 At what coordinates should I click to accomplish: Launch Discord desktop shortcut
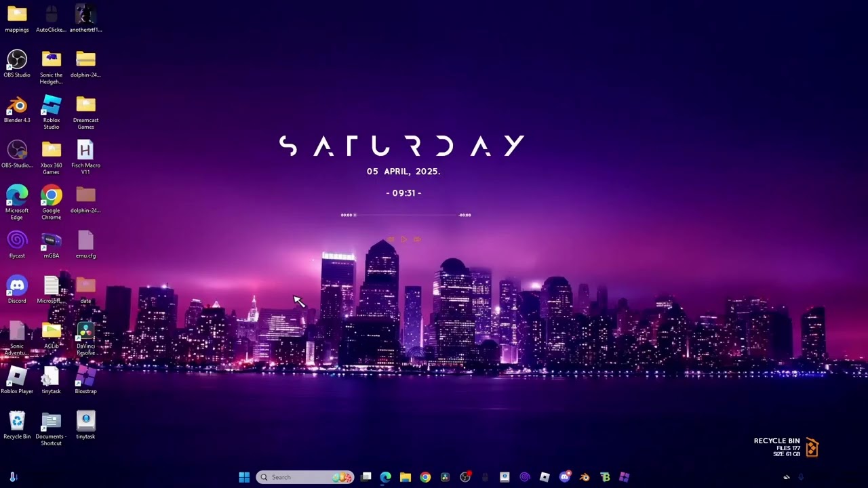(x=17, y=289)
